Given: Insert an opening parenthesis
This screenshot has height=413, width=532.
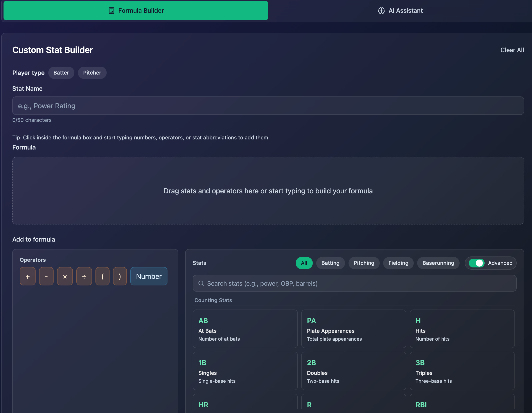Looking at the screenshot, I should pos(102,276).
